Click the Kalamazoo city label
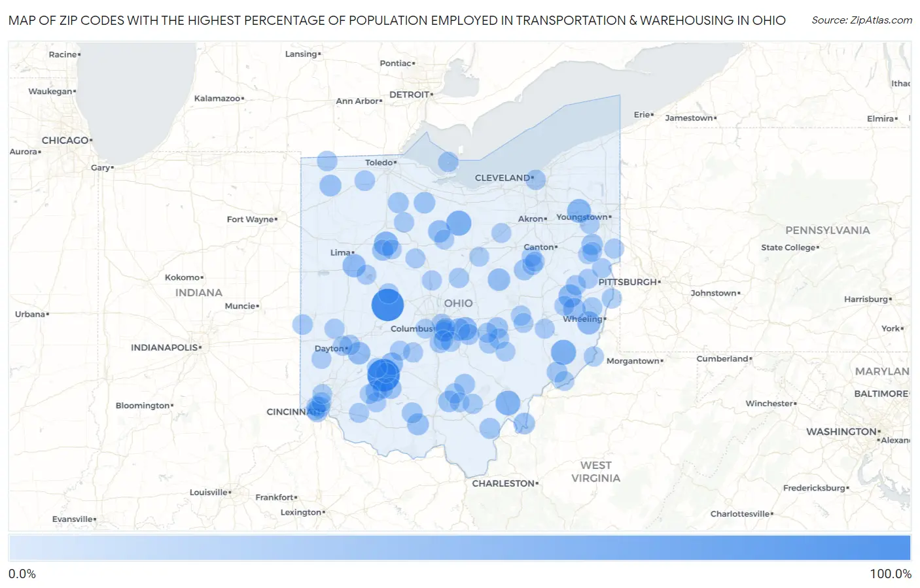 point(217,99)
